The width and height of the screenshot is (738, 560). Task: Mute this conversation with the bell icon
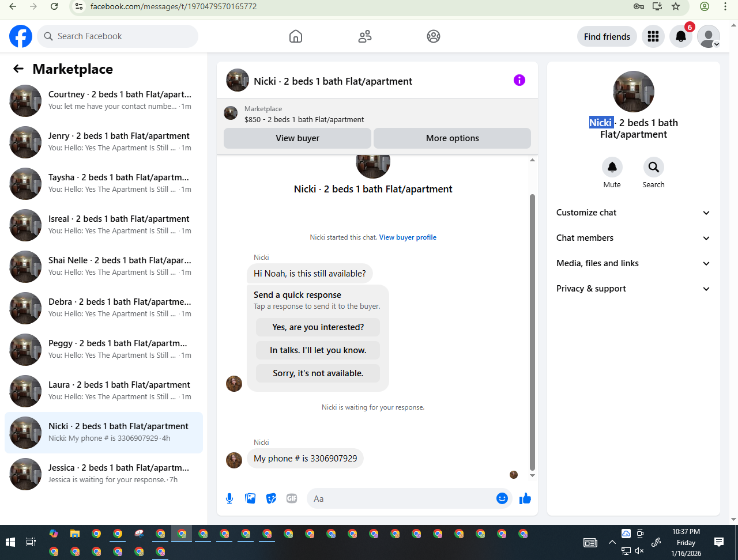point(612,167)
